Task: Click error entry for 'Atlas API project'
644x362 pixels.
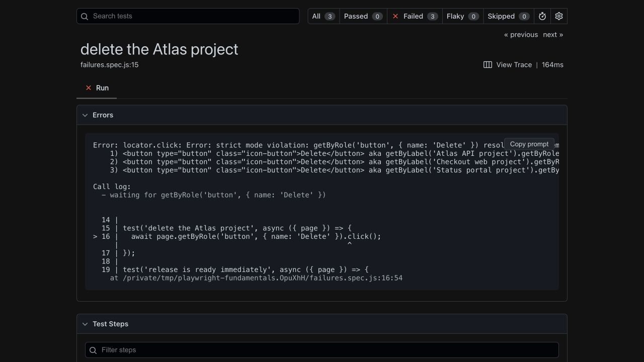Action: [x=335, y=153]
